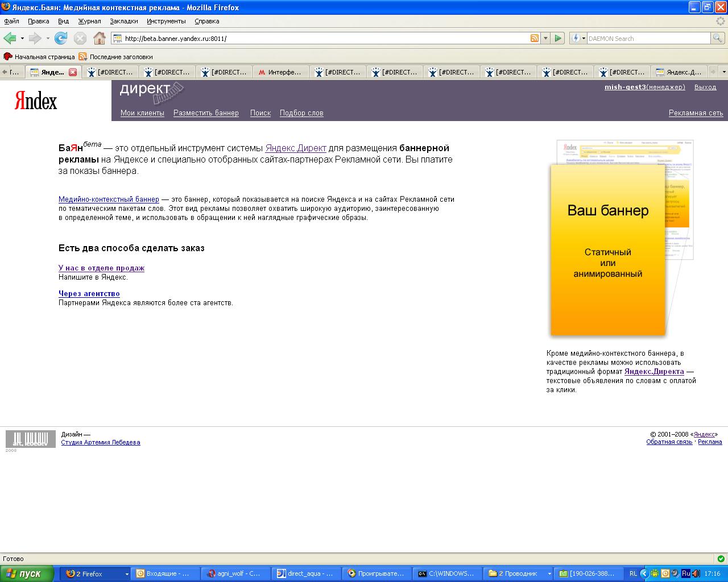Expand the Проводник taskbar group dropdown
This screenshot has width=728, height=582.
(549, 574)
